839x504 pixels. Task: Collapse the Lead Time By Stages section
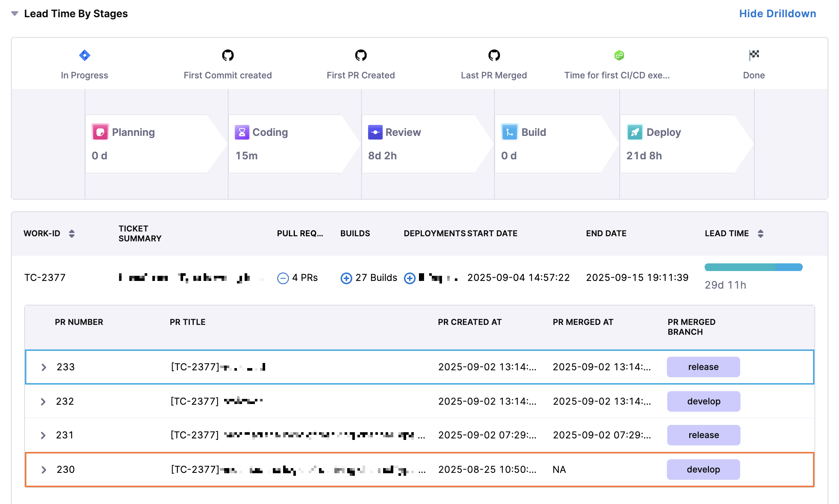tap(15, 14)
